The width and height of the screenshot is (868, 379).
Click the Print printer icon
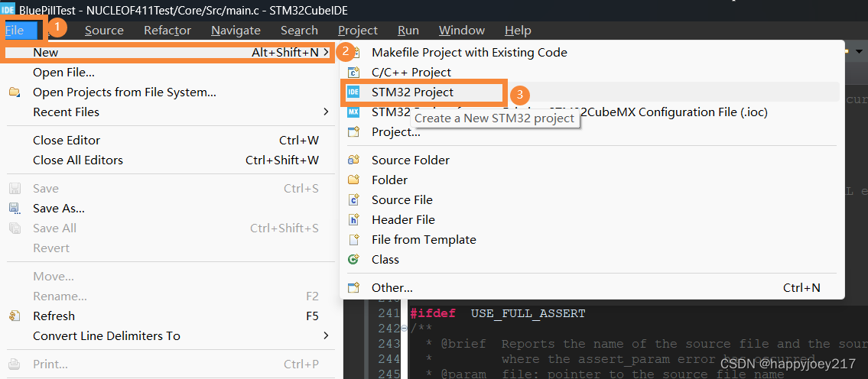click(15, 364)
